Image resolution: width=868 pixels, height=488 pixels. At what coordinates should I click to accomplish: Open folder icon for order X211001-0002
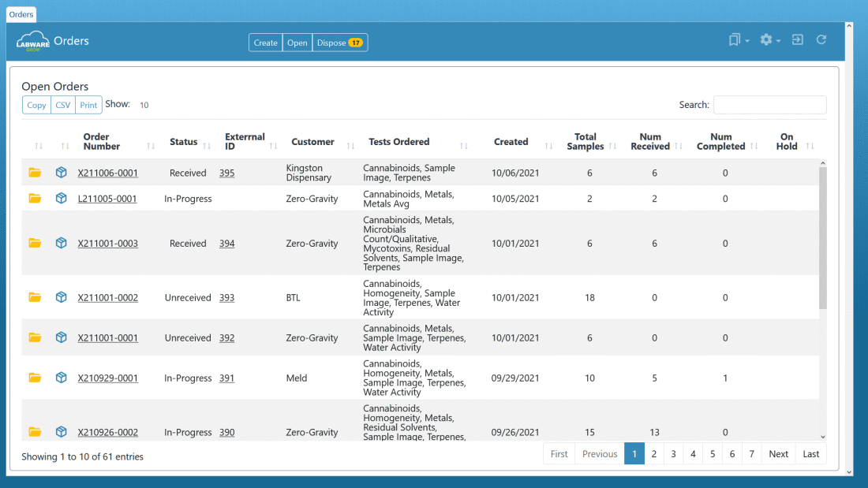pos(35,298)
